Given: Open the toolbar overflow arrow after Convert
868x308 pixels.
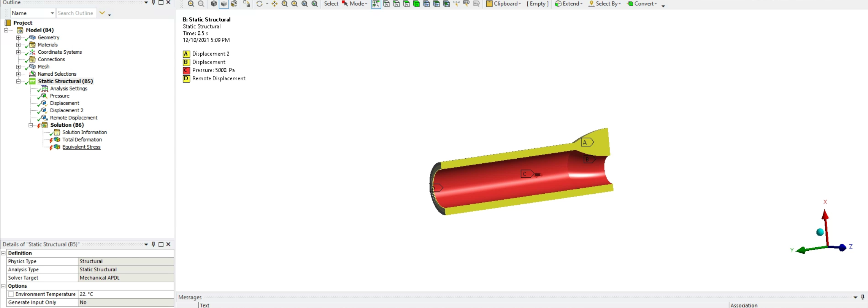Looking at the screenshot, I should 663,5.
